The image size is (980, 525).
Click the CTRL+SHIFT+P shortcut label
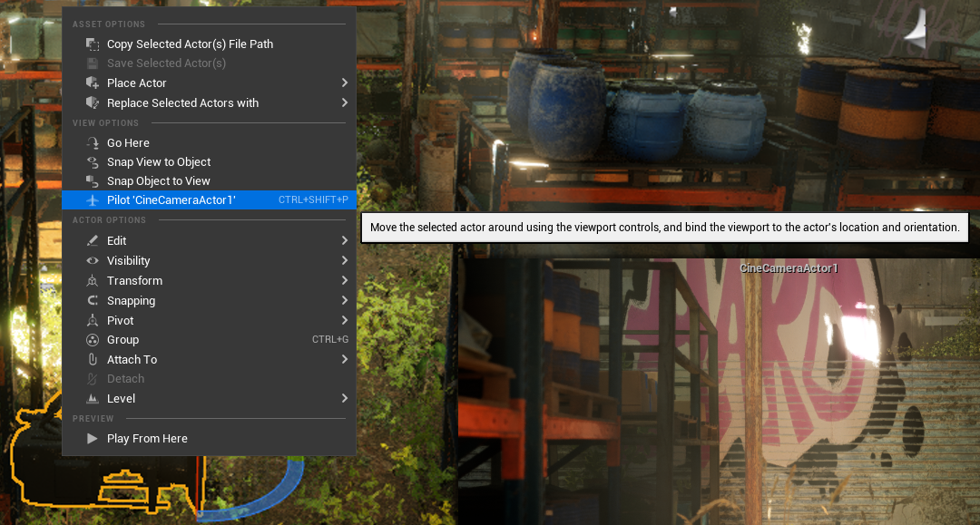coord(313,200)
